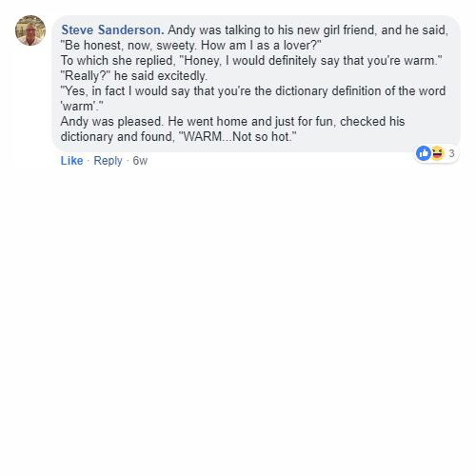The width and height of the screenshot is (476, 476).
Task: Open the 6w timestamp link
Action: 140,161
